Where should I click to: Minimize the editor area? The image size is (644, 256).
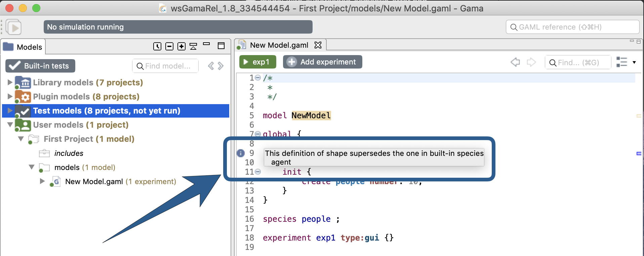point(632,41)
